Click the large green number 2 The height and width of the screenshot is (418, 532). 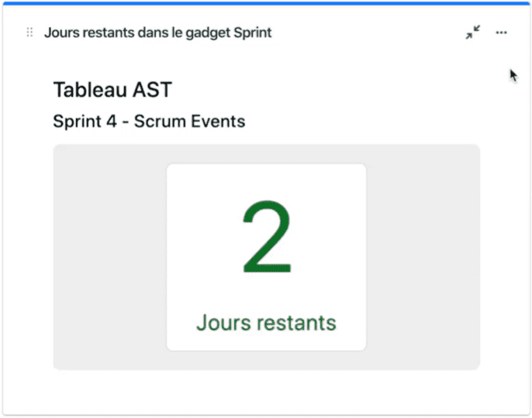tap(267, 237)
